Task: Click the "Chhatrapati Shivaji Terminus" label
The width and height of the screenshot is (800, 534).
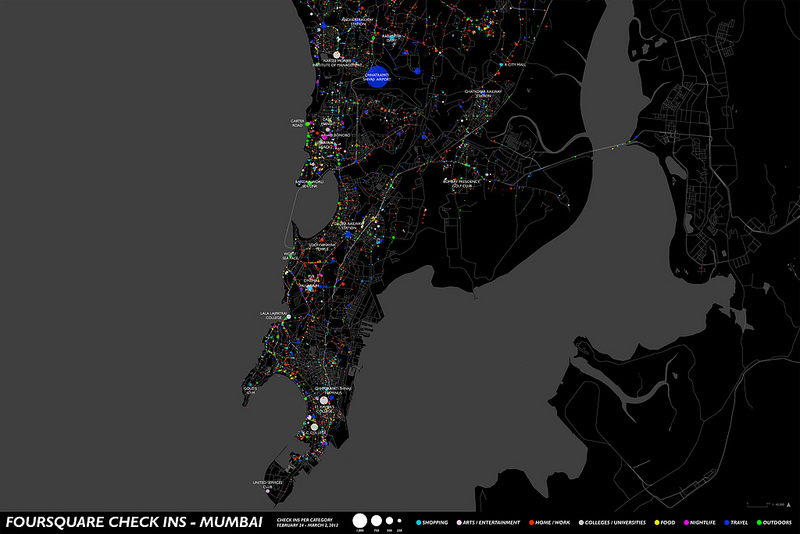Action: click(x=333, y=390)
